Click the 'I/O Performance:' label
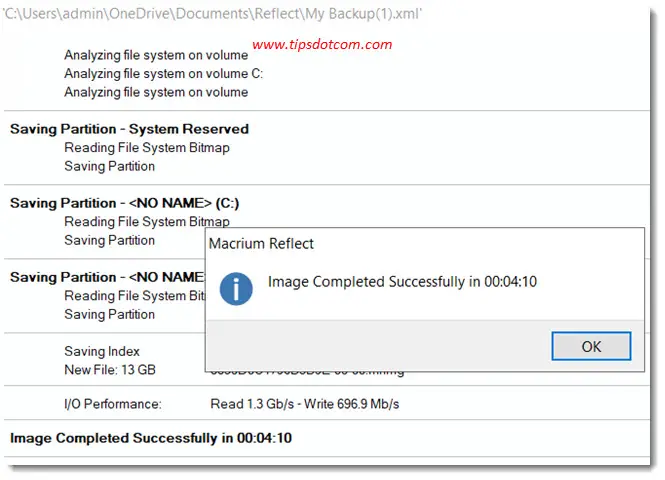 [112, 404]
